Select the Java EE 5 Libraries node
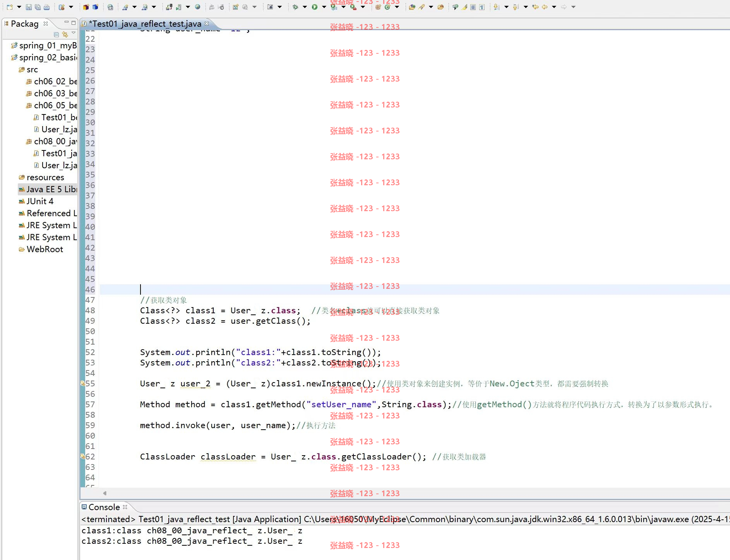This screenshot has width=730, height=560. 48,190
